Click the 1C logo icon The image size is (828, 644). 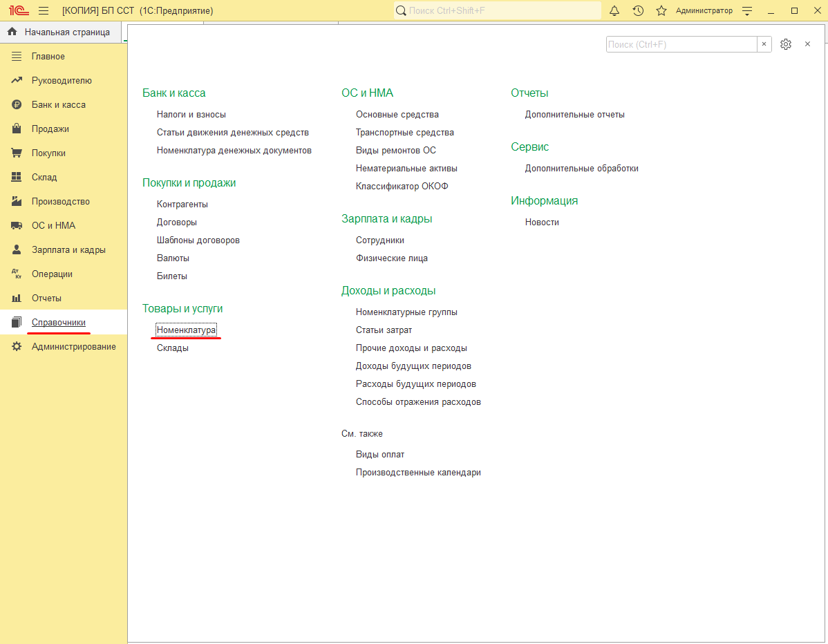[19, 10]
